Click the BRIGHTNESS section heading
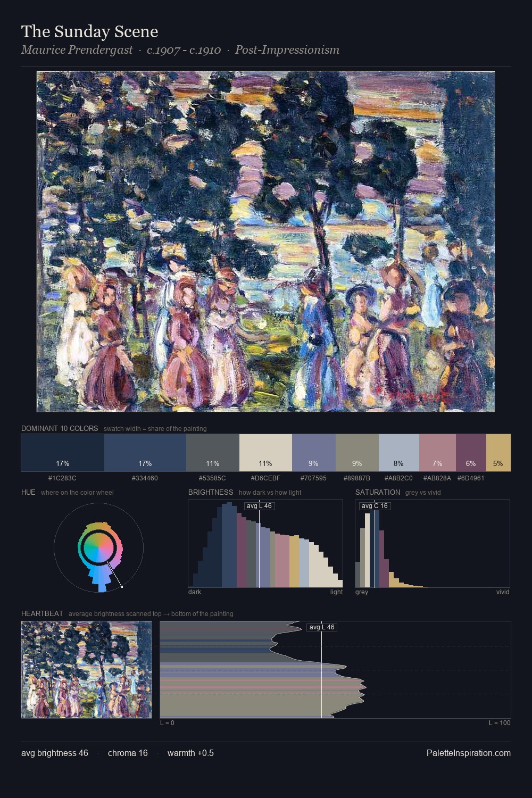Viewport: 532px width, 798px height. 211,492
